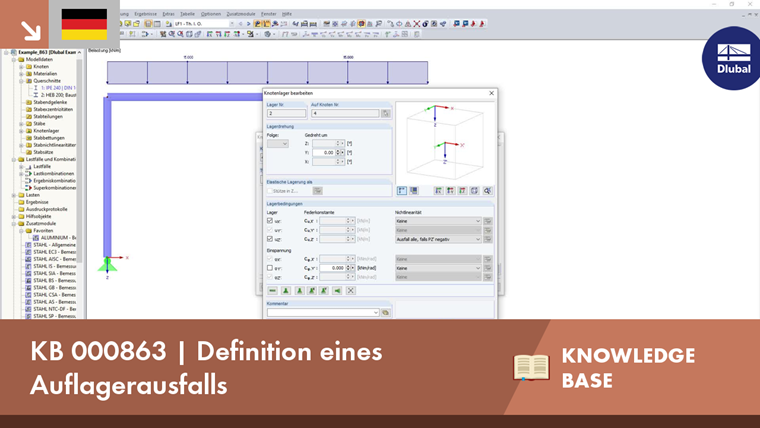The height and width of the screenshot is (428, 760).
Task: Click the Dlubal logo badge
Action: (732, 58)
